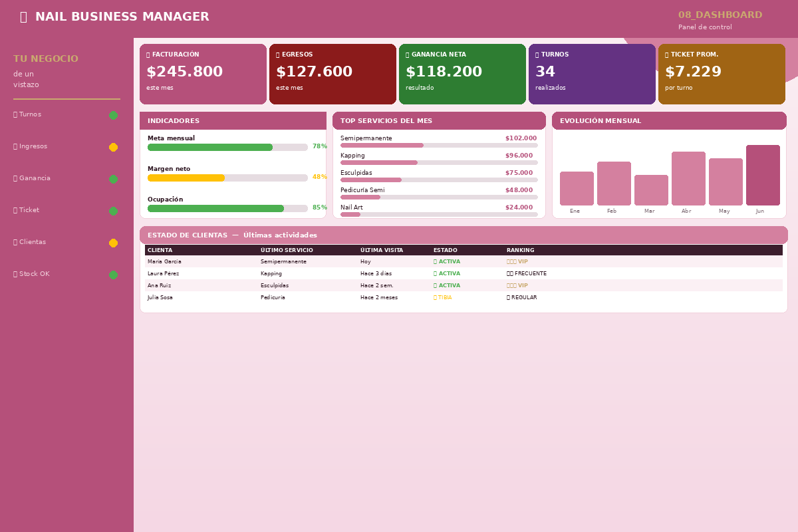Image resolution: width=798 pixels, height=532 pixels.
Task: Click the Ranking column header
Action: pyautogui.click(x=520, y=250)
